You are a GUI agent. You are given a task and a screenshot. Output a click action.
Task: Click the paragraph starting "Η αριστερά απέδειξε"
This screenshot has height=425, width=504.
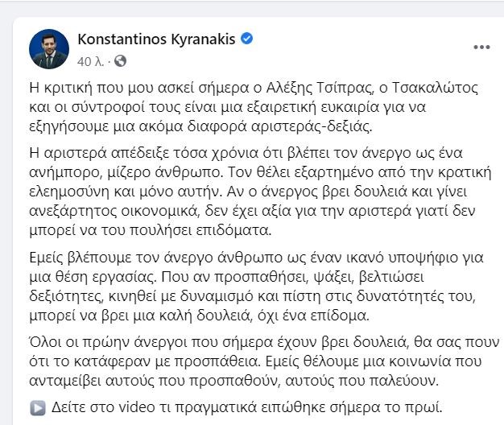[x=242, y=195]
